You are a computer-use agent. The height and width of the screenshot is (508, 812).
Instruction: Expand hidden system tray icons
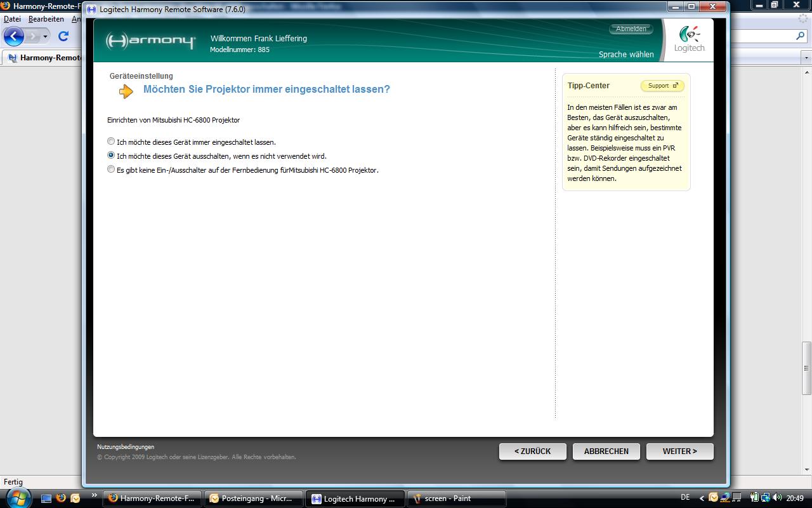point(702,498)
